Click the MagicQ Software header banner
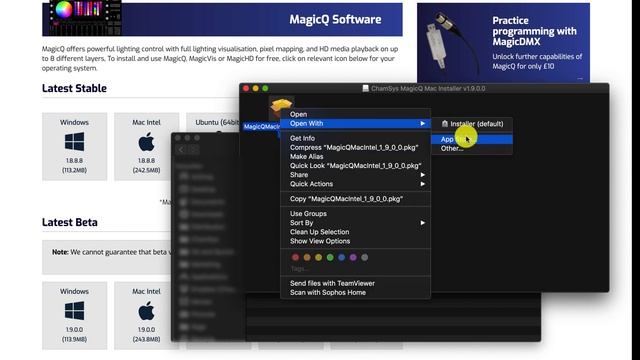The height and width of the screenshot is (360, 640). point(222,19)
